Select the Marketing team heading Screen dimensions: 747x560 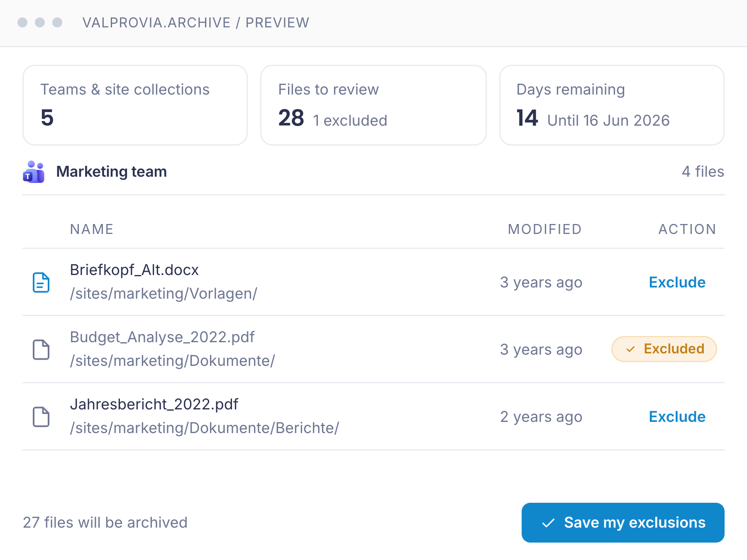(x=112, y=172)
